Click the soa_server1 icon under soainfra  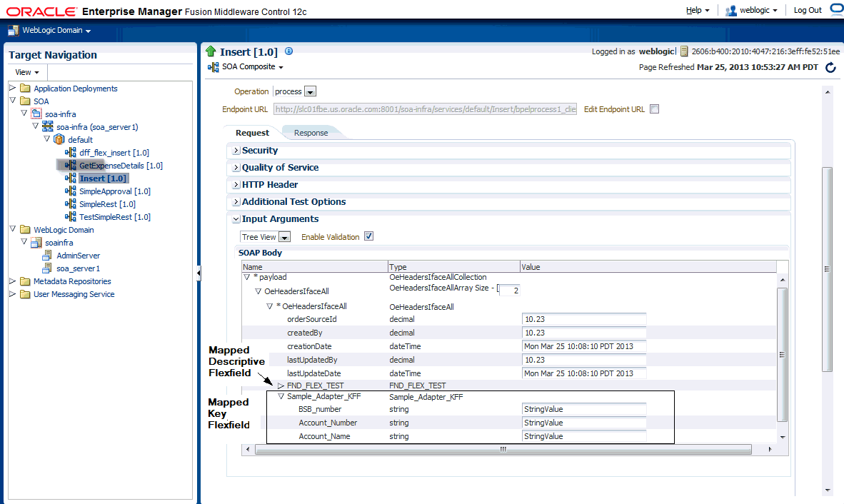coord(47,268)
